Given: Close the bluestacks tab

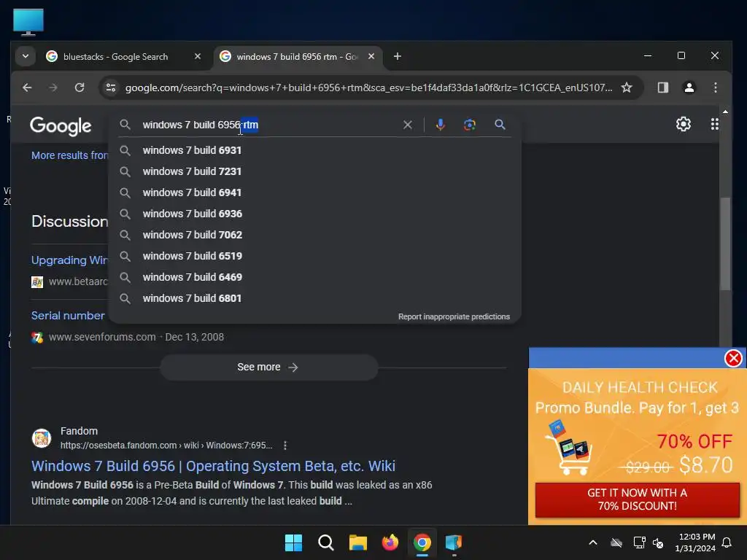Looking at the screenshot, I should tap(198, 57).
